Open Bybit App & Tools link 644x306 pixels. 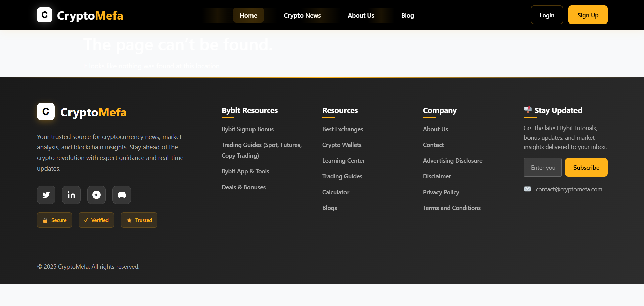pyautogui.click(x=245, y=171)
